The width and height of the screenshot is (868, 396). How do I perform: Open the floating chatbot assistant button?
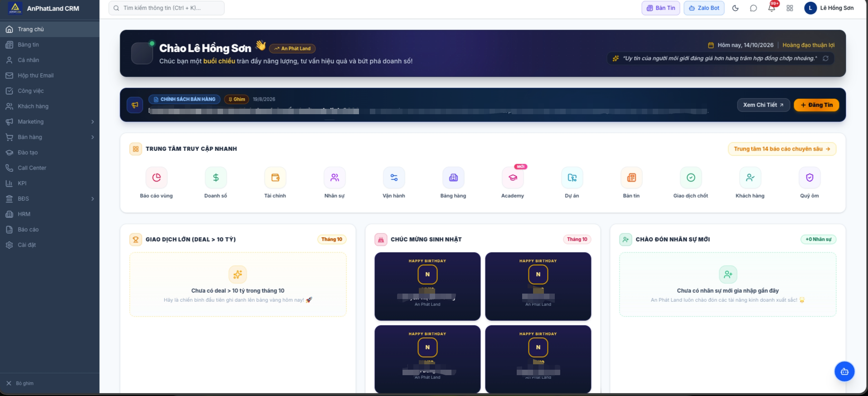click(x=844, y=372)
